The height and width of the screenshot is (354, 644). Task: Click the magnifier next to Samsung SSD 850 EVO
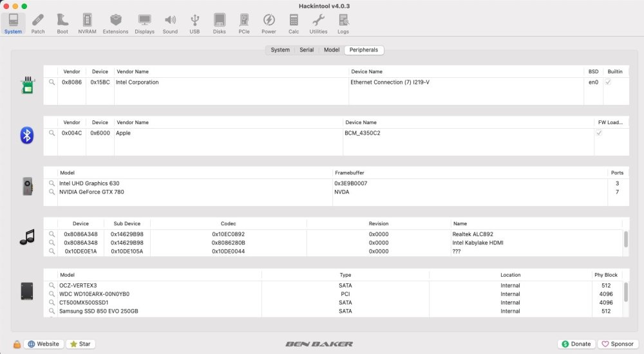click(52, 312)
